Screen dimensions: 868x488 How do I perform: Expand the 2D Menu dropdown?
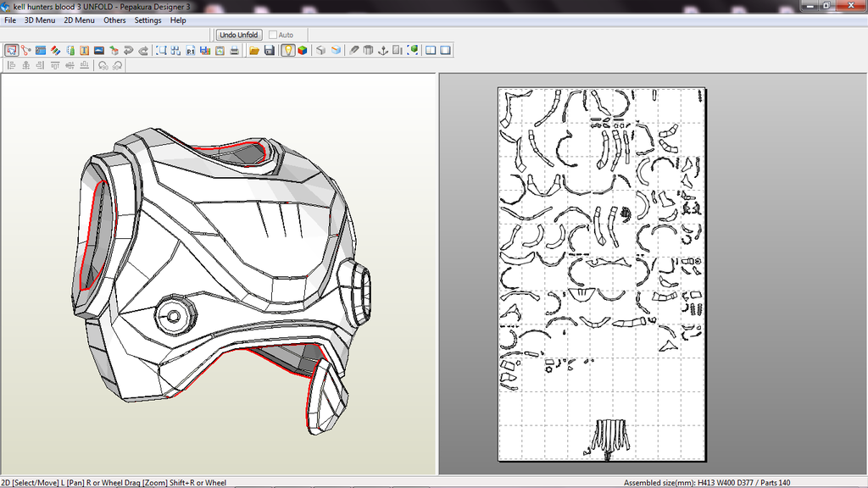pos(79,20)
